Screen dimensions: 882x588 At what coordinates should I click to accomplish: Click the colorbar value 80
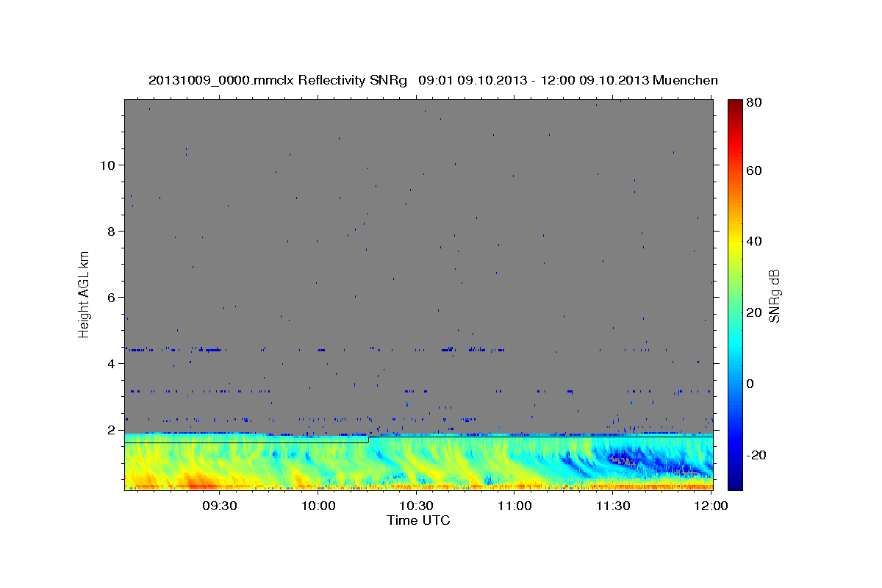pyautogui.click(x=753, y=103)
